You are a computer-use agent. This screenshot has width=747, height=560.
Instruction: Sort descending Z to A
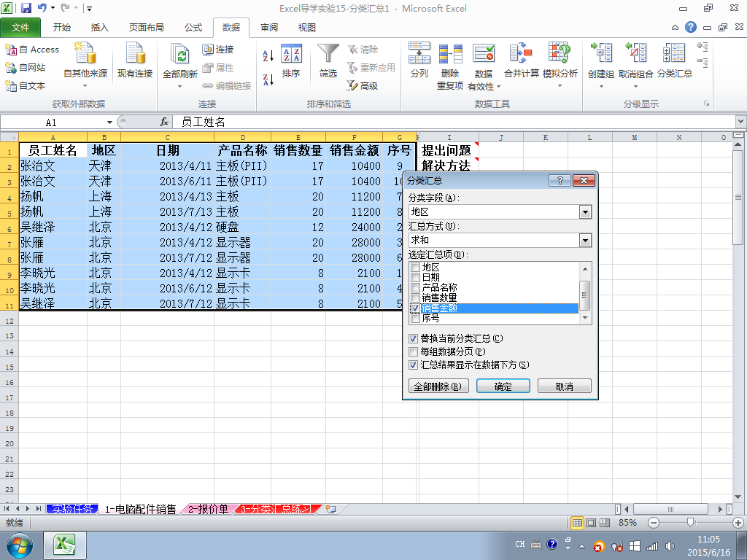(x=268, y=79)
